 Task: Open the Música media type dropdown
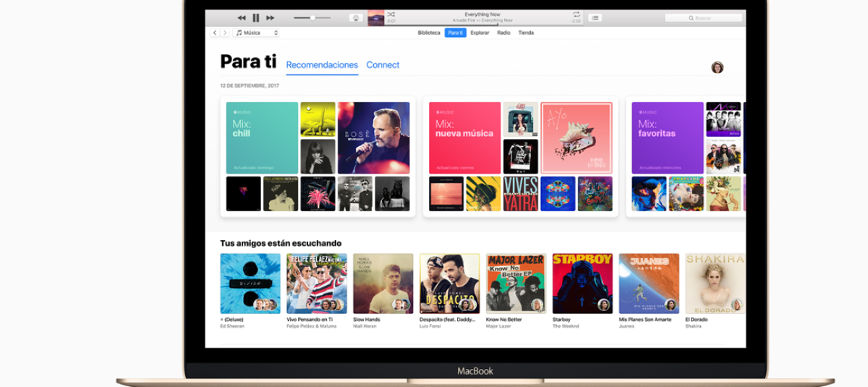click(x=256, y=33)
